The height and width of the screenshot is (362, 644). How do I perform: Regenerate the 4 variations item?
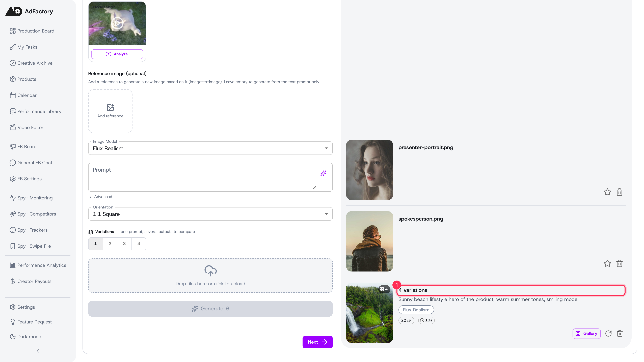(x=608, y=334)
